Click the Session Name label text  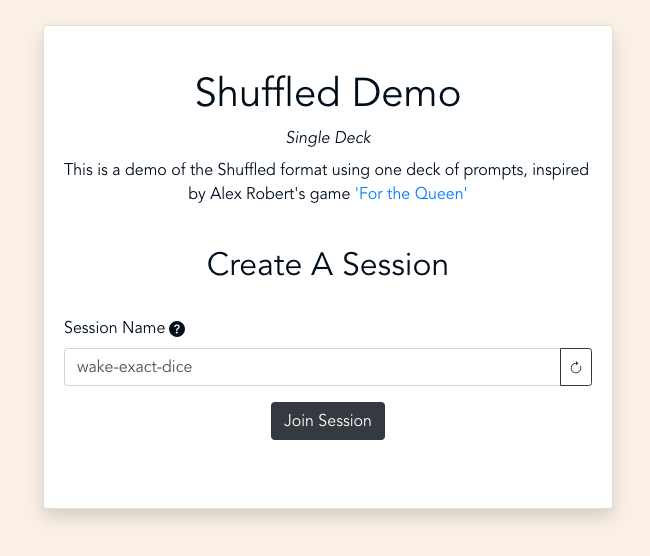coord(114,328)
